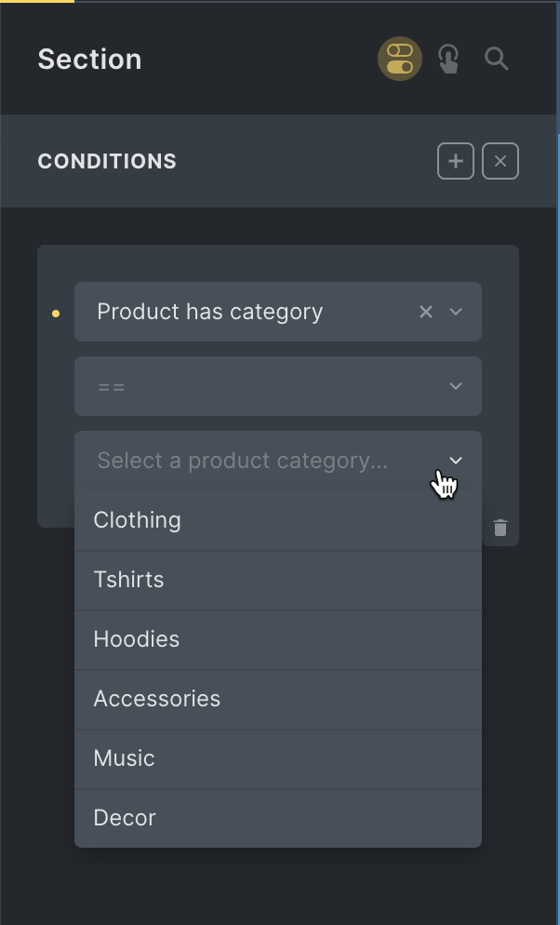The height and width of the screenshot is (925, 560).
Task: Click the CONDITIONS section label
Action: click(106, 161)
